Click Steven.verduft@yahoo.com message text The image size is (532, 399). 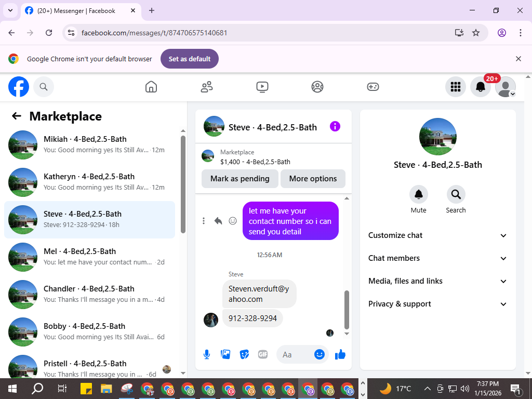pos(259,294)
